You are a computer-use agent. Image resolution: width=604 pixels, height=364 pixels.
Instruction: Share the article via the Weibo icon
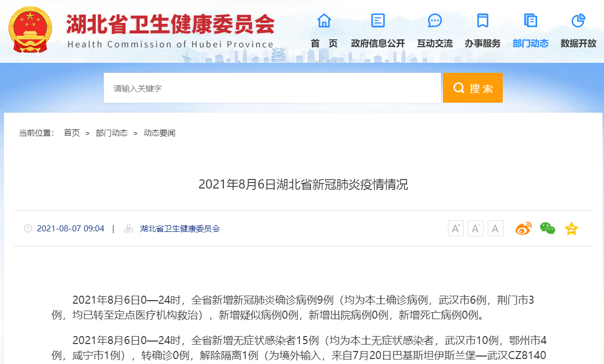[523, 228]
